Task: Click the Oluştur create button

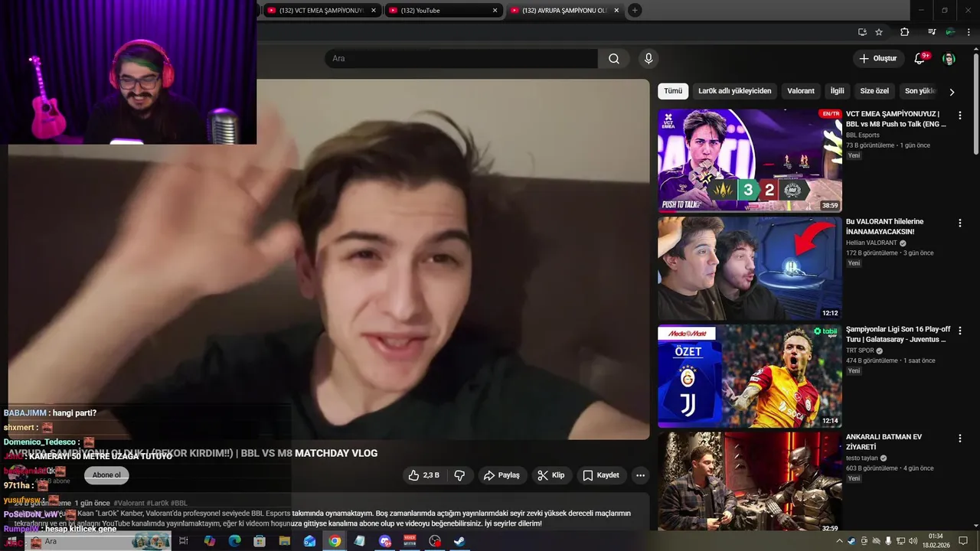Action: [x=877, y=59]
